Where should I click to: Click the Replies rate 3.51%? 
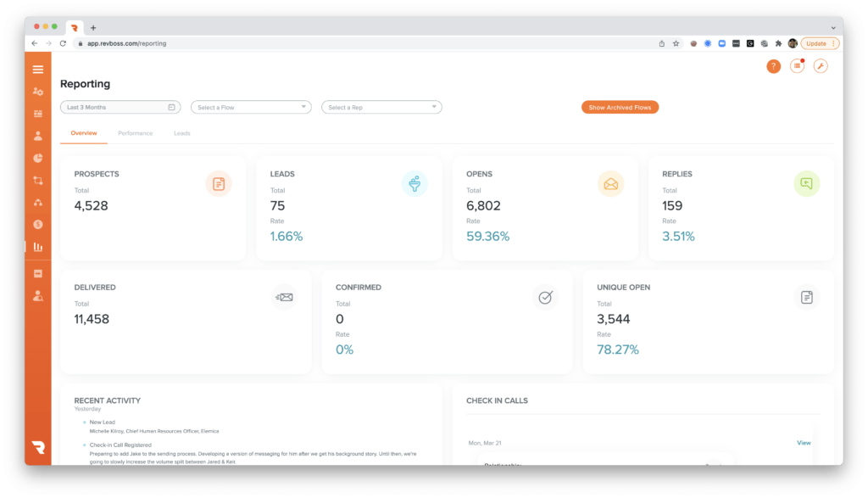pos(678,237)
